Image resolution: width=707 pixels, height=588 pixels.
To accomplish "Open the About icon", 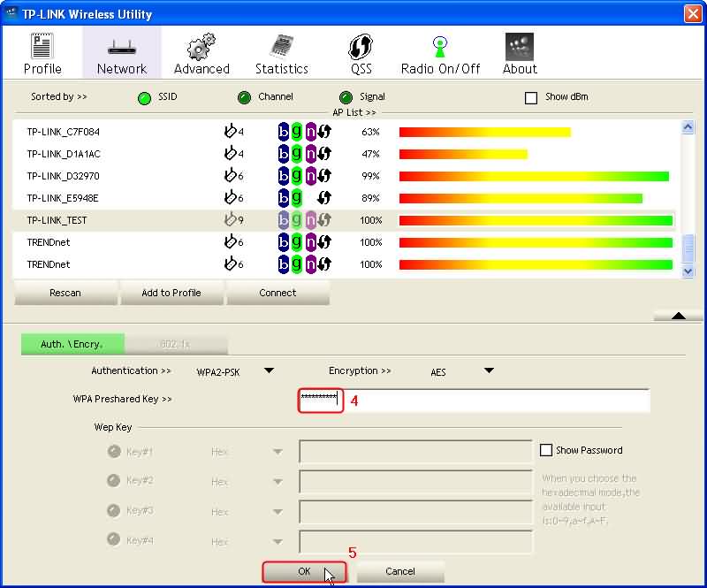I will click(520, 47).
